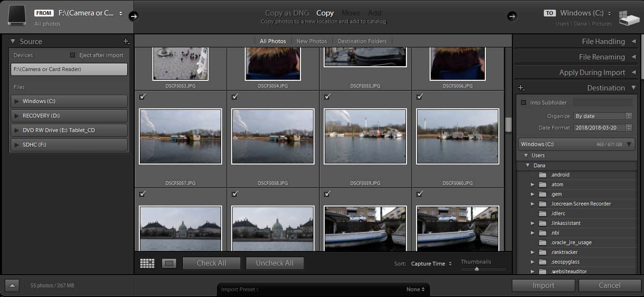Click the plus icon beside Destination
The width and height of the screenshot is (644, 297).
(521, 88)
